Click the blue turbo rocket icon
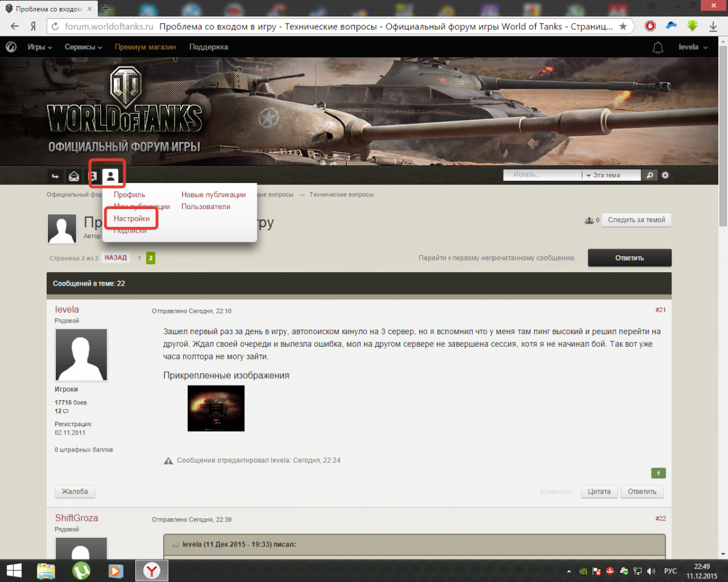728x582 pixels. coord(672,26)
